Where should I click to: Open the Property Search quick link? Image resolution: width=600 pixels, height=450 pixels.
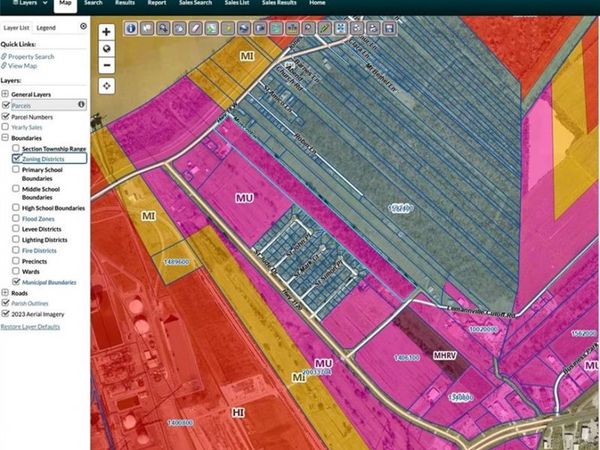tap(31, 57)
